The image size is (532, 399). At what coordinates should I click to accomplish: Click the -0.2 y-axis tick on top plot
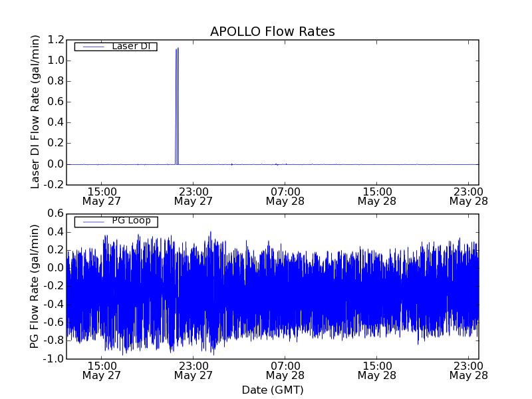click(54, 185)
